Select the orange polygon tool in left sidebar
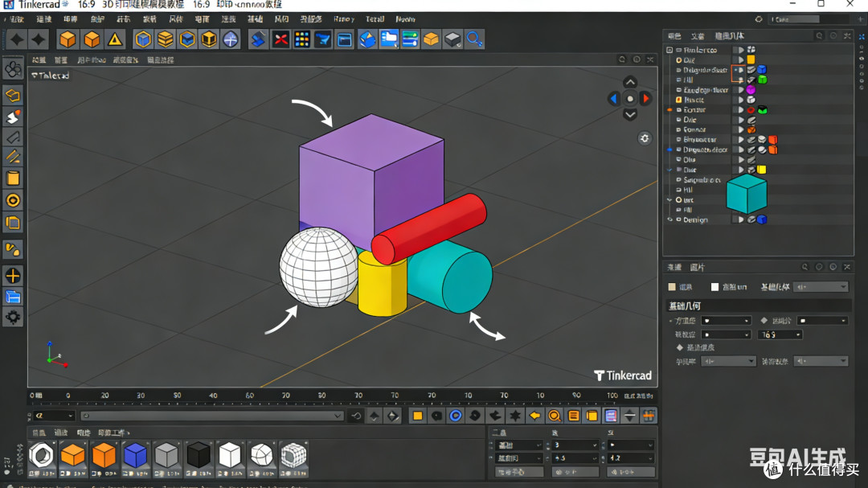This screenshot has height=488, width=868. (13, 96)
